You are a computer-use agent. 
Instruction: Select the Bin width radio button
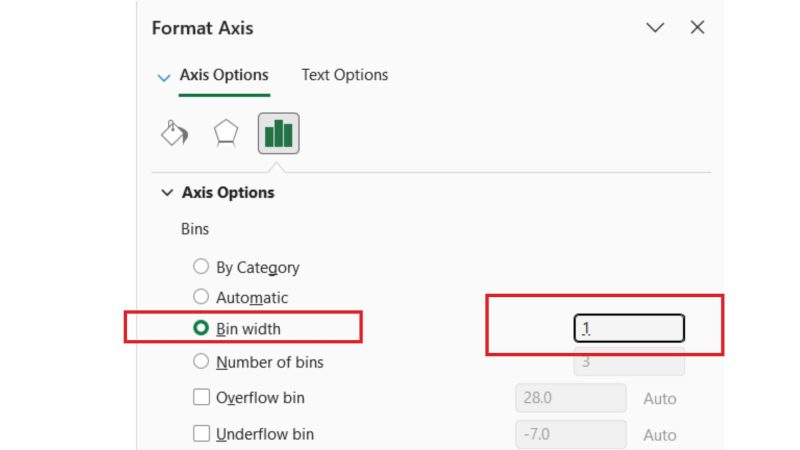(x=201, y=328)
